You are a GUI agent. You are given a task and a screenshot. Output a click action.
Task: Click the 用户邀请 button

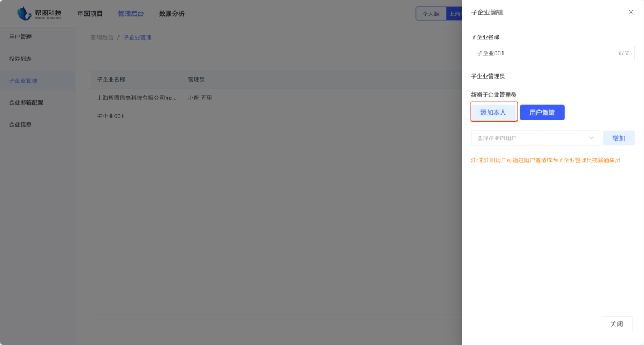pos(542,113)
